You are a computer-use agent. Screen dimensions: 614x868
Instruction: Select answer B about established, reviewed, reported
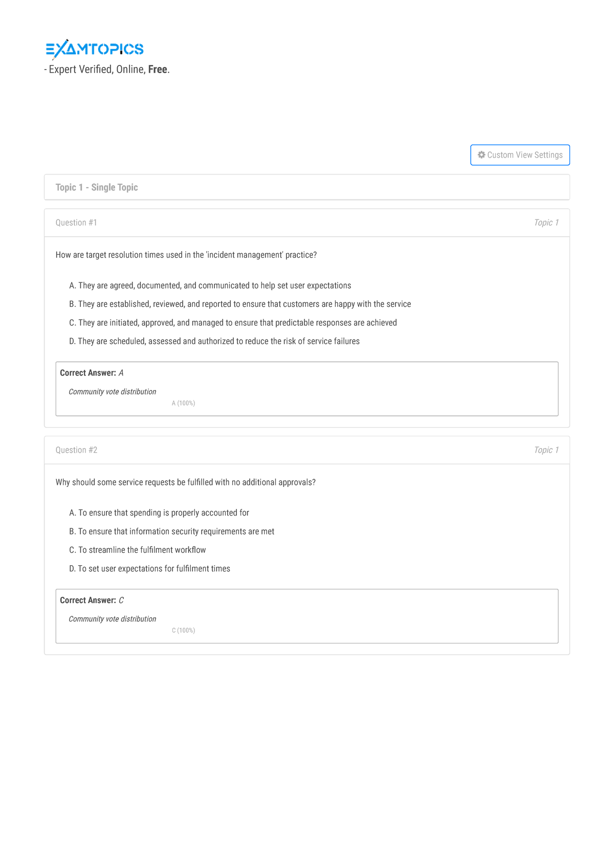click(240, 304)
